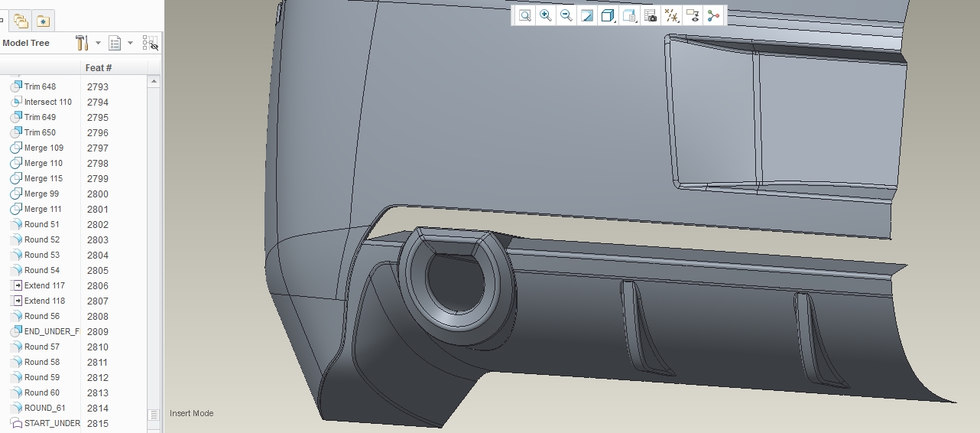Click the Round 60 feature icon
This screenshot has width=980, height=433.
click(16, 392)
